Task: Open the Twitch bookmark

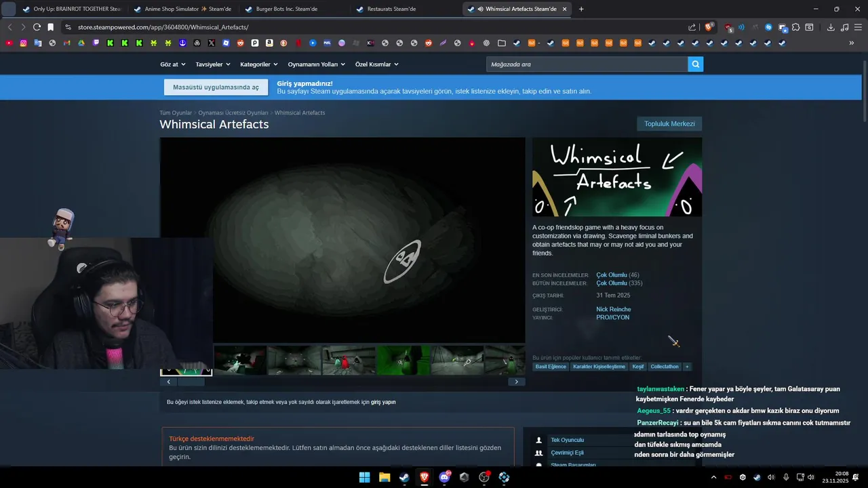Action: pyautogui.click(x=96, y=43)
